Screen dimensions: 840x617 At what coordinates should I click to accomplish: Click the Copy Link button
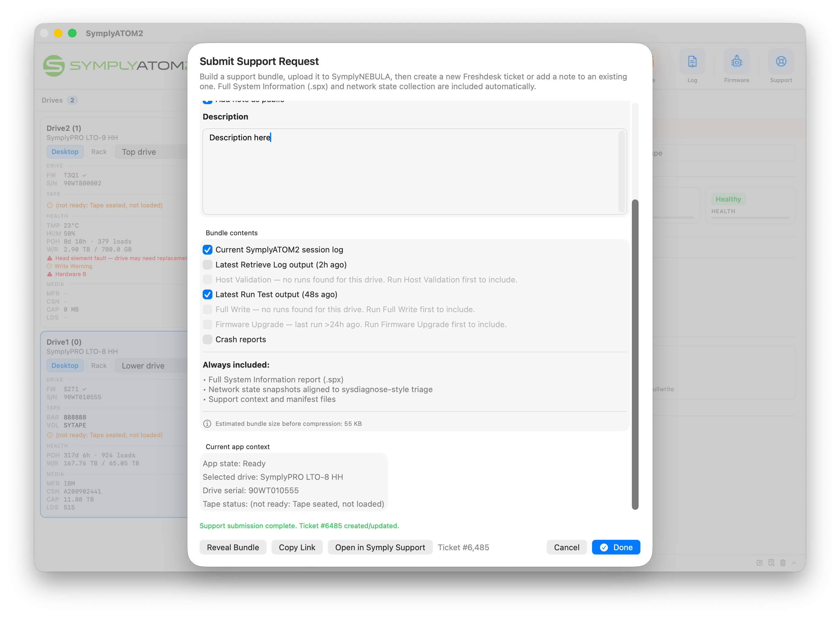pos(297,547)
